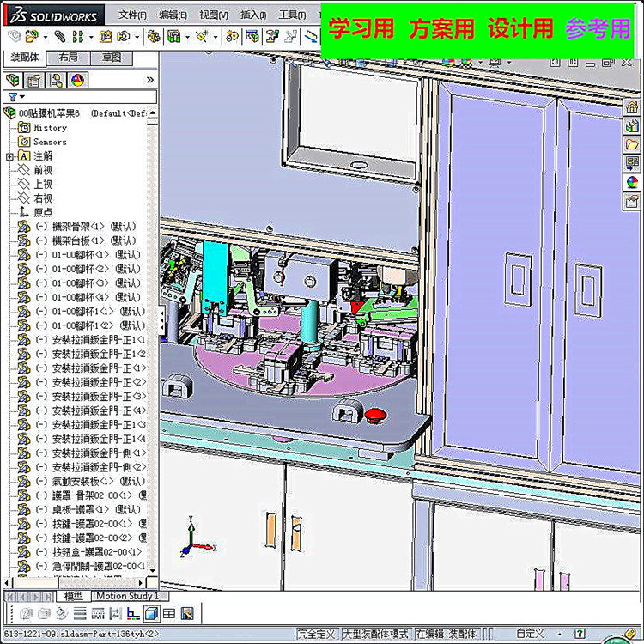Open the dropdown arrow beside Assembly Features
The width and height of the screenshot is (644, 644).
click(x=187, y=38)
